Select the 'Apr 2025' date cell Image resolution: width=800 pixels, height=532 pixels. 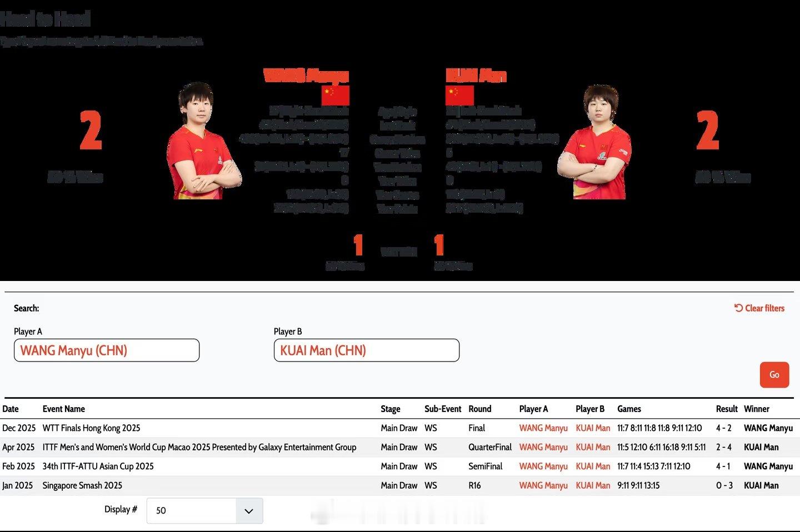click(x=18, y=447)
